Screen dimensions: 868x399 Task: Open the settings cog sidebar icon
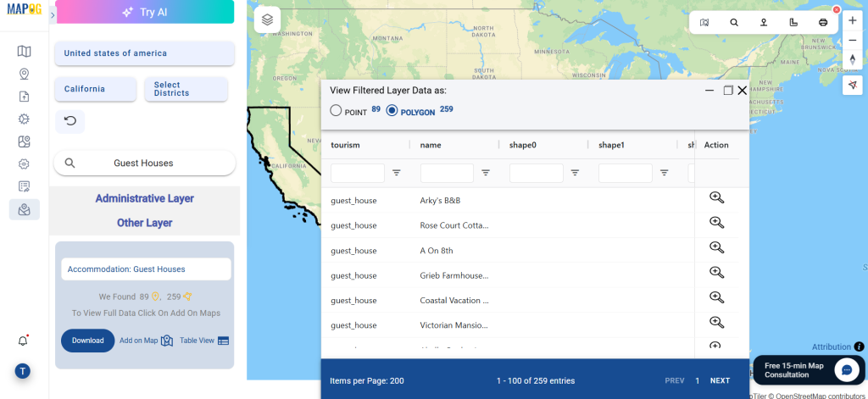pos(24,163)
